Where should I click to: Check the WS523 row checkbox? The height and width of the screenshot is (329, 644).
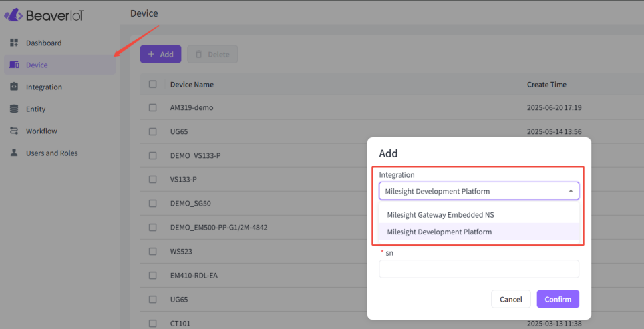(153, 251)
